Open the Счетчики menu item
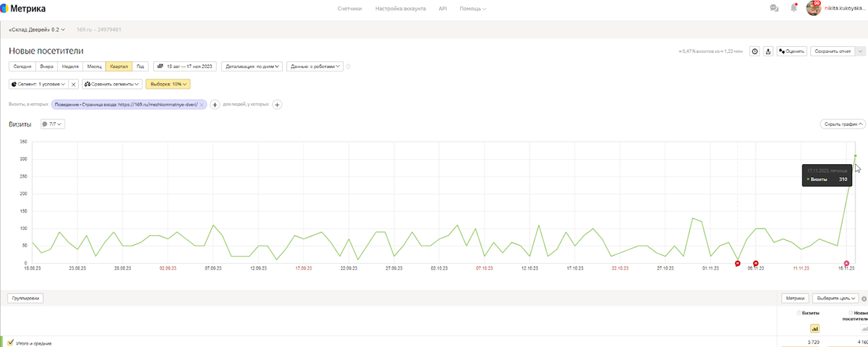 tap(349, 9)
